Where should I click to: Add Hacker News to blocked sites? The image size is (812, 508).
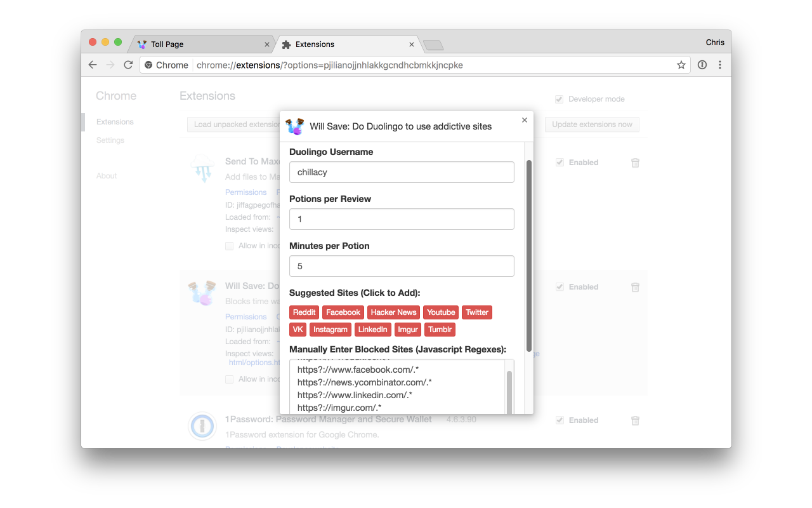393,312
